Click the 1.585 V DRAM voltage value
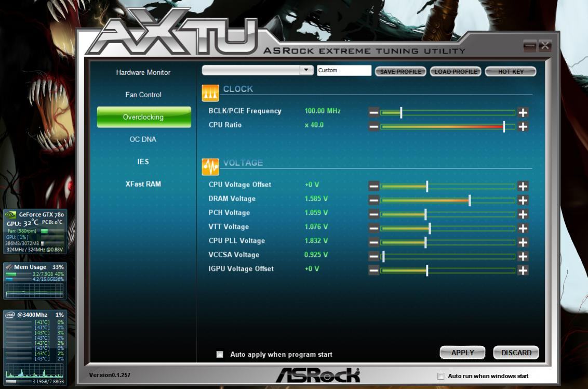The image size is (588, 389). click(x=316, y=199)
